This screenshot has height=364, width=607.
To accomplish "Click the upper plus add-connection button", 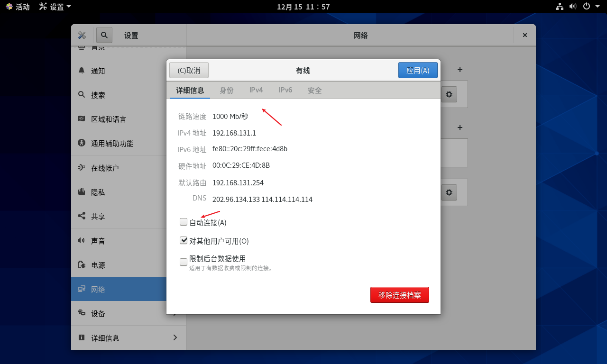I will 460,70.
